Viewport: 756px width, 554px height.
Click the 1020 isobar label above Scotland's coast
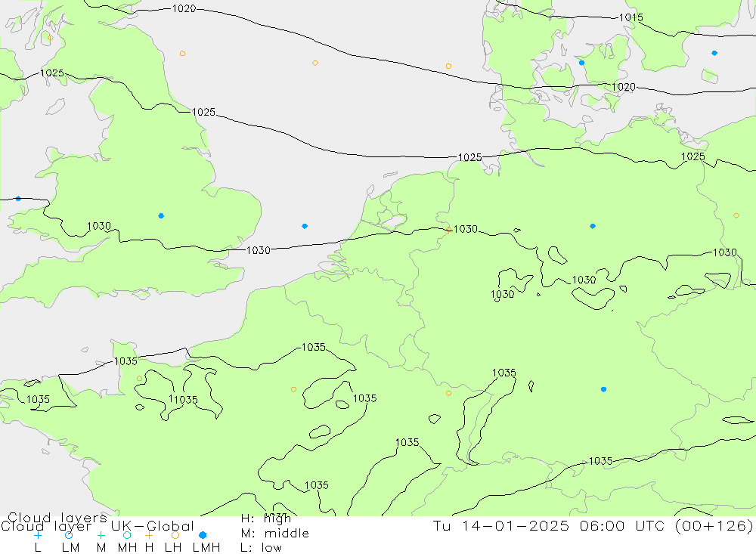coord(184,8)
